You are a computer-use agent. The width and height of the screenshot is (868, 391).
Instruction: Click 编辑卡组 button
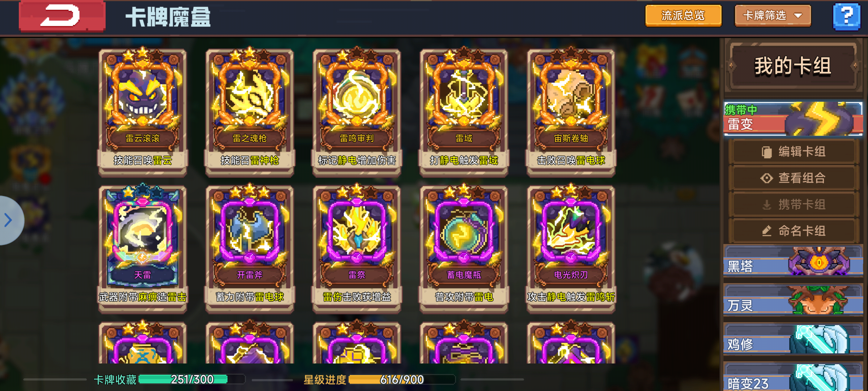click(793, 152)
